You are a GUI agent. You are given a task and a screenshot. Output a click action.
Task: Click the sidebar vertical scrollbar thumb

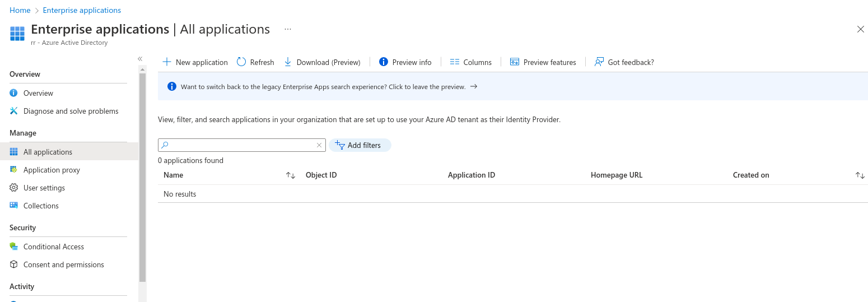click(142, 177)
